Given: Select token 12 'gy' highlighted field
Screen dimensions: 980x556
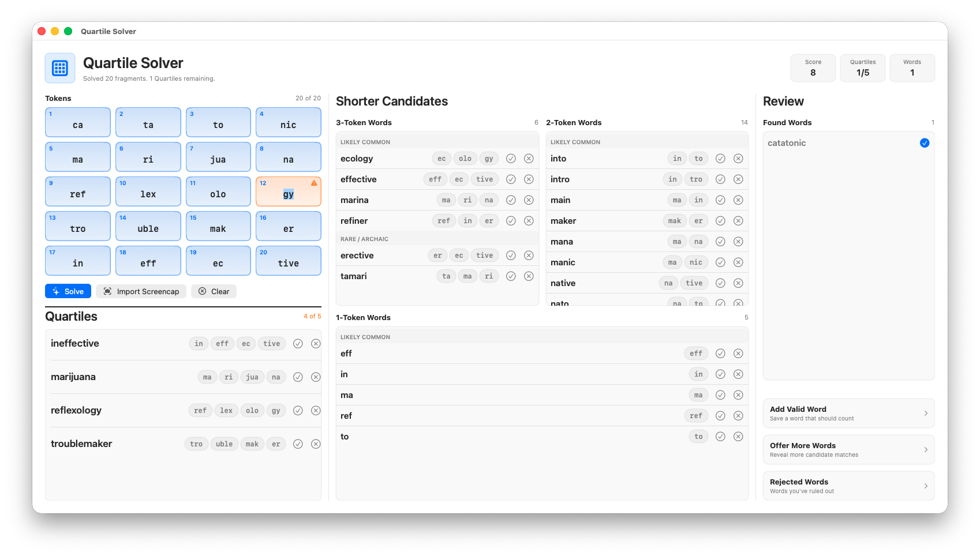Looking at the screenshot, I should click(x=289, y=191).
